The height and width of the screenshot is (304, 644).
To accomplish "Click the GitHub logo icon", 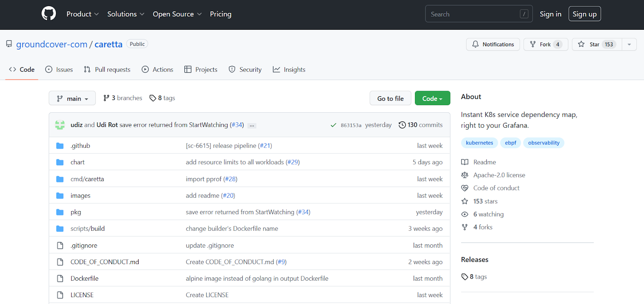I will 49,14.
